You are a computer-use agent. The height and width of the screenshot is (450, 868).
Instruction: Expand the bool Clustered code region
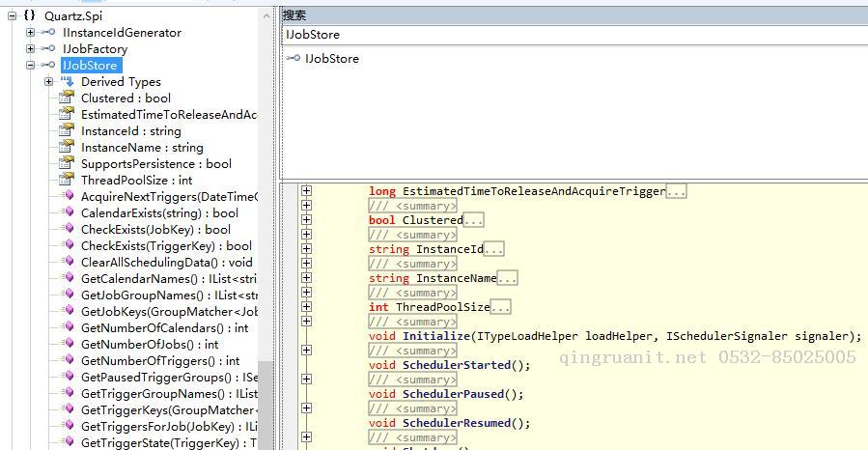click(306, 220)
